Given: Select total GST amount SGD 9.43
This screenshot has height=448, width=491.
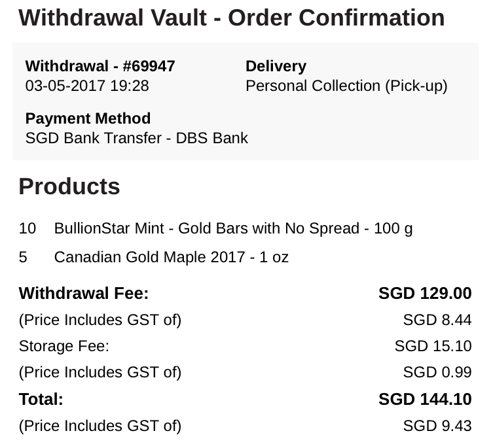Looking at the screenshot, I should pyautogui.click(x=437, y=426).
